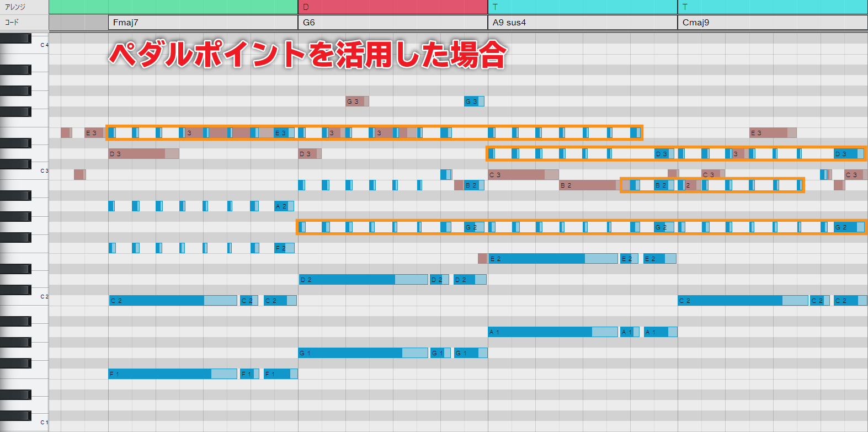Click the C1 piano key
The image size is (868, 432).
(39, 423)
